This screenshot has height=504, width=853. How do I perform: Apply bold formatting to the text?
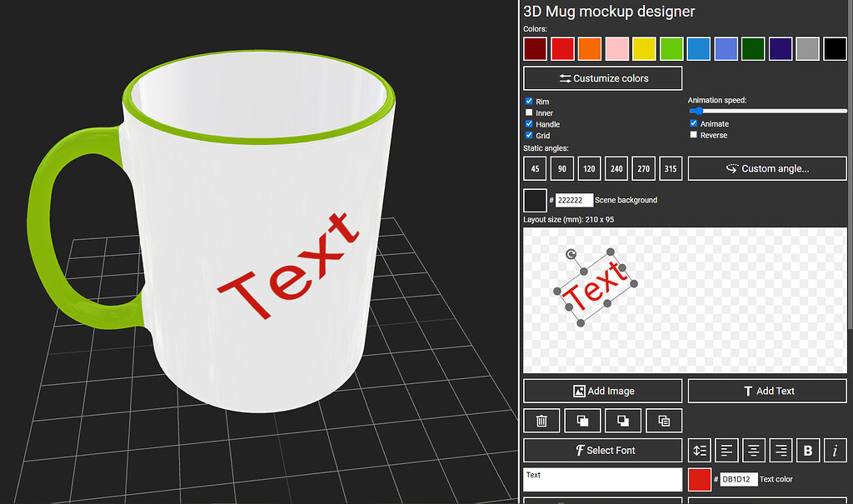[808, 450]
